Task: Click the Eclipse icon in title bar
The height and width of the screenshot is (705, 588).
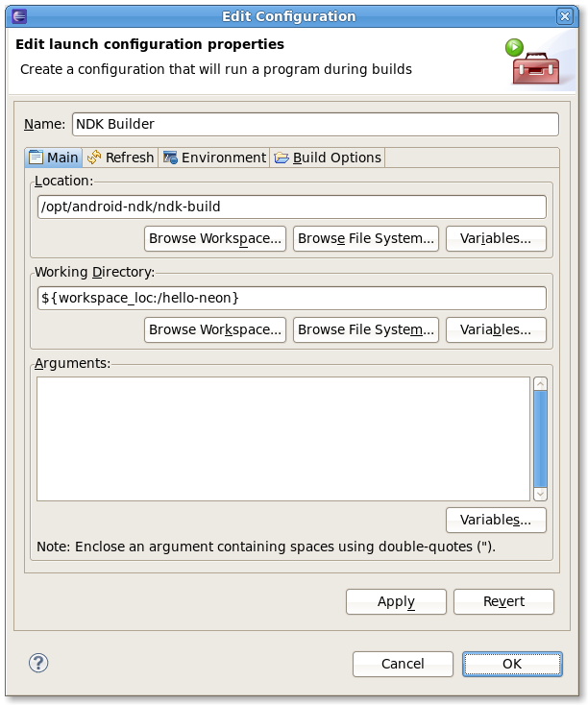Action: tap(19, 16)
